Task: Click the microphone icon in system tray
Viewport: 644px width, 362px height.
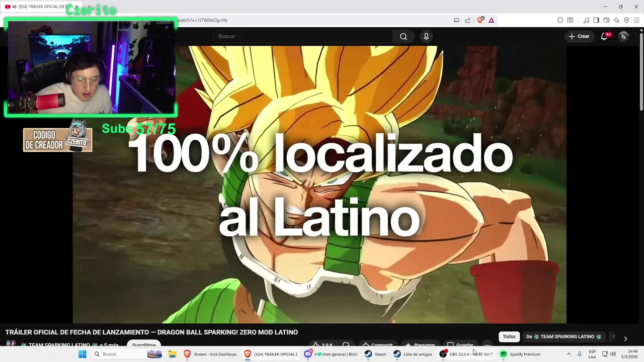Action: (x=580, y=354)
